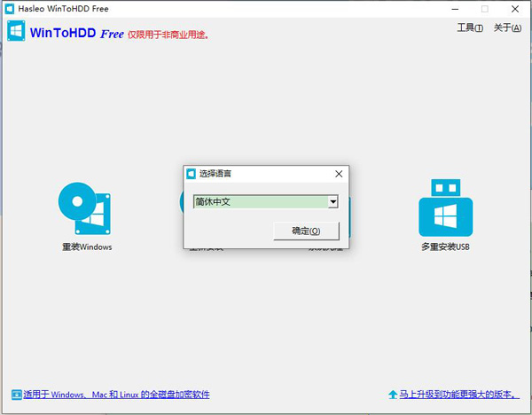Close the Hasleo WinToHDD Free window

pyautogui.click(x=515, y=9)
